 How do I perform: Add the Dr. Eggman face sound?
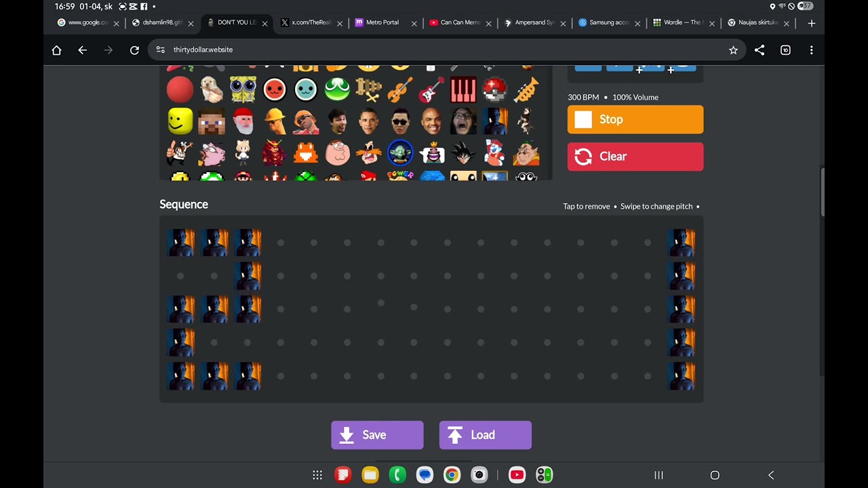(369, 153)
